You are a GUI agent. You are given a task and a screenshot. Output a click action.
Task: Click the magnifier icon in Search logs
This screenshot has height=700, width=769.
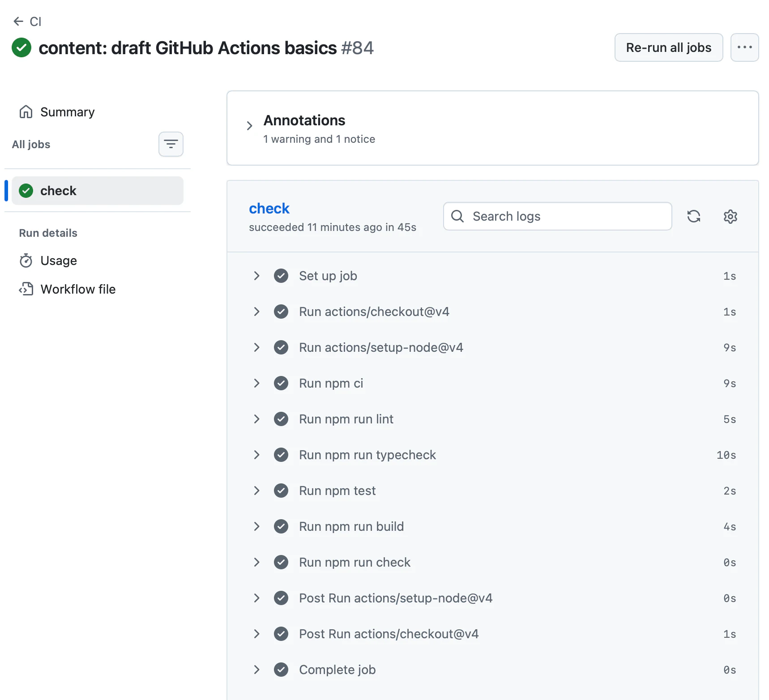(x=457, y=216)
